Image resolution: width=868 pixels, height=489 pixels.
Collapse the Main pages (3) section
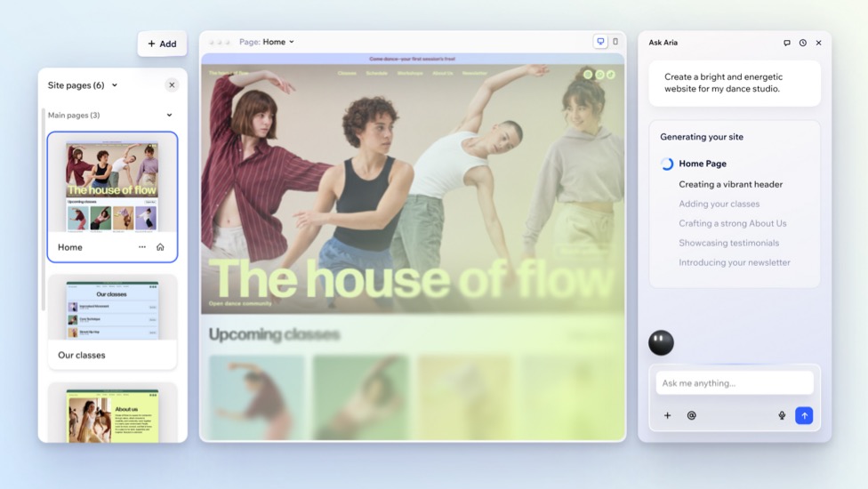click(169, 115)
